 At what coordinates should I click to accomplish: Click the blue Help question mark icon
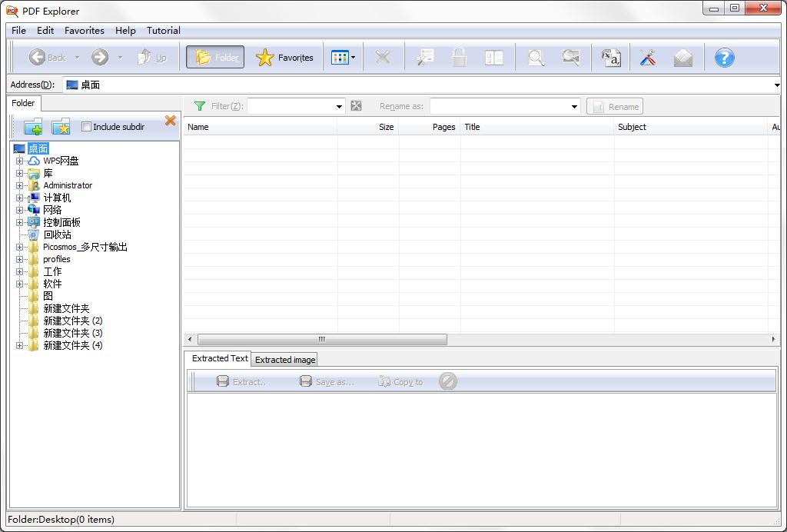pos(724,57)
